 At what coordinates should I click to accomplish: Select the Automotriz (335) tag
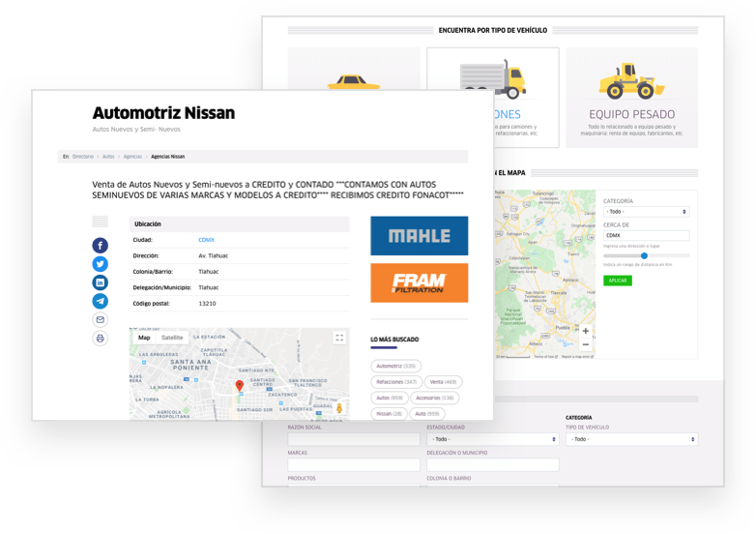pyautogui.click(x=395, y=366)
